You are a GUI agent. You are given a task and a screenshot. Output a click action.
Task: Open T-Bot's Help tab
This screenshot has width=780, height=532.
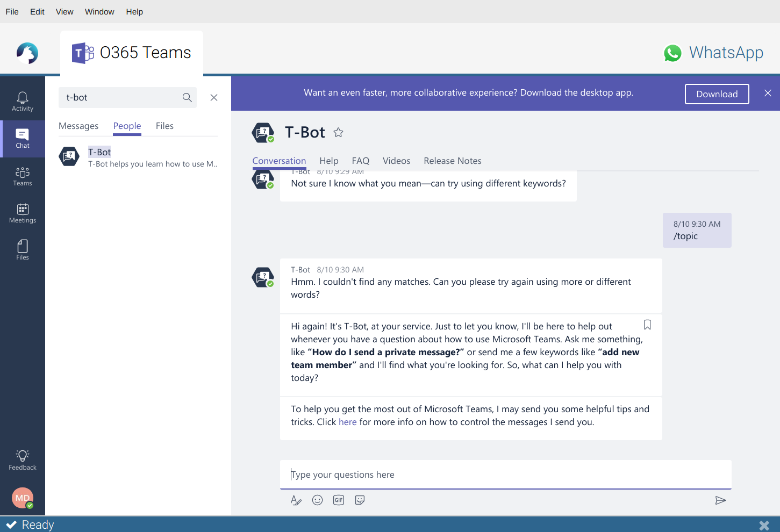click(329, 161)
